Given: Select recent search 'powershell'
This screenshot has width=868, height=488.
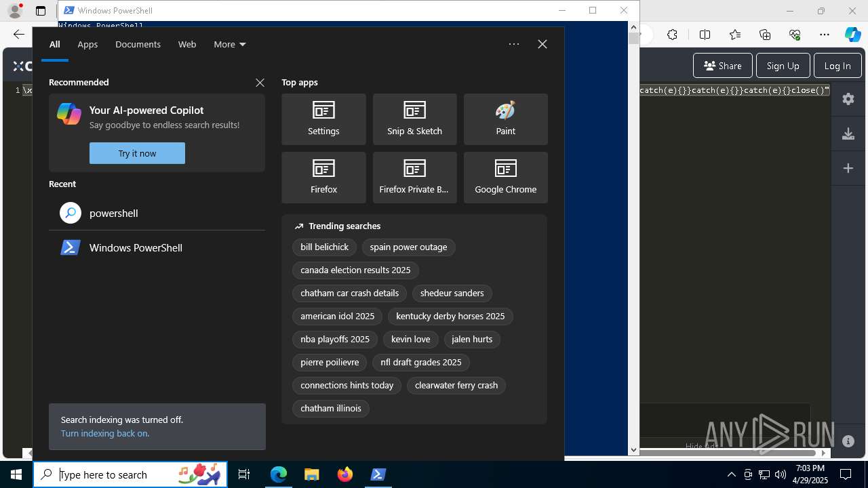Looking at the screenshot, I should coord(157,213).
